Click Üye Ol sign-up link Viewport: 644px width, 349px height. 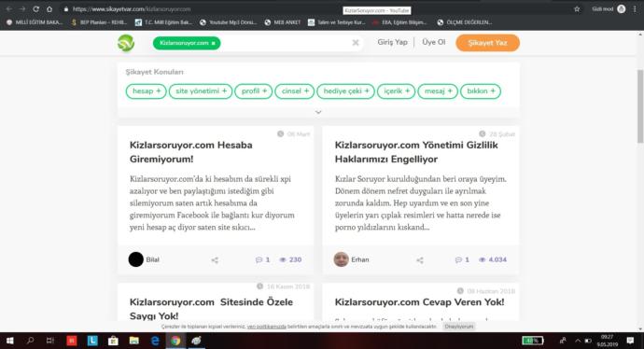click(434, 42)
